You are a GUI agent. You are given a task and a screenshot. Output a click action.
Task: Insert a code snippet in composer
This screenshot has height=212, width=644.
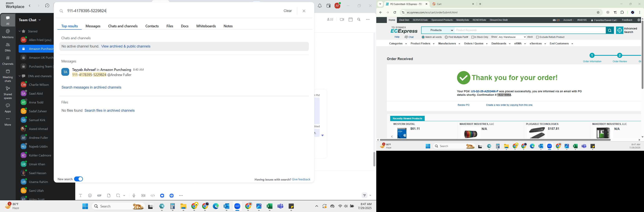coord(153,196)
